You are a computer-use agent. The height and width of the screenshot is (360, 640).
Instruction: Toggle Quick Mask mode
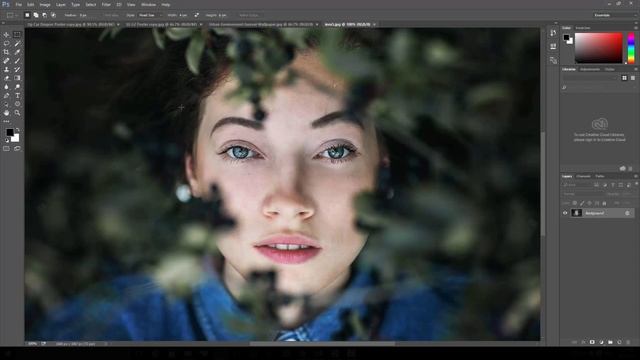(6, 149)
